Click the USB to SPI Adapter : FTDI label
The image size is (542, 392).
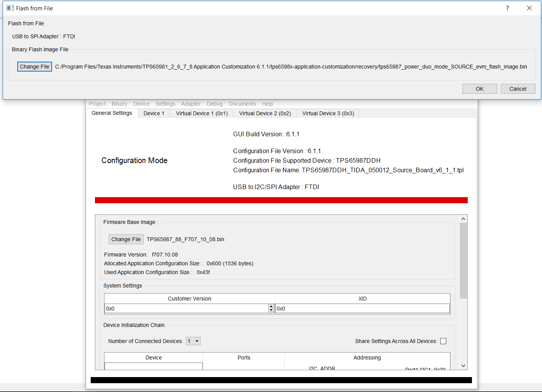pyautogui.click(x=44, y=36)
